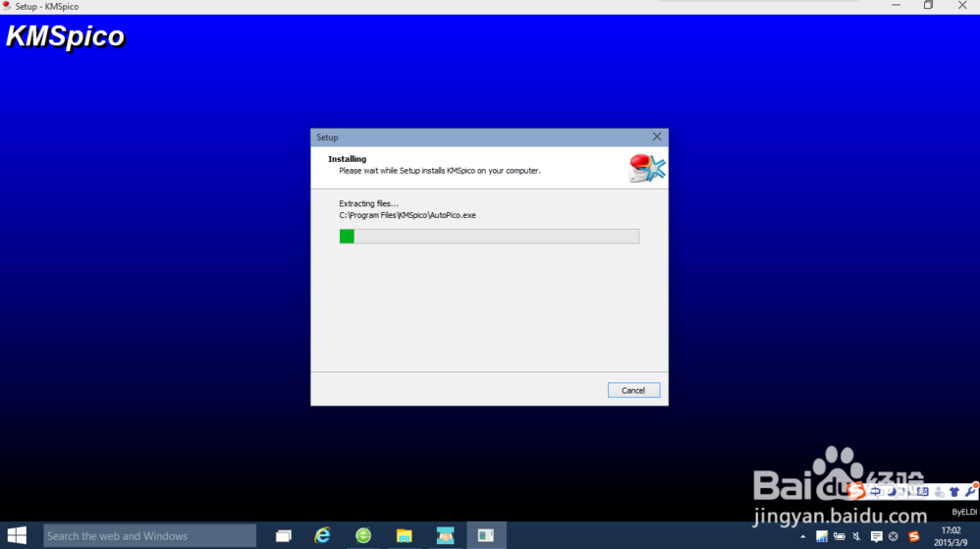Open the soft keyboard icon on the IME bar
The width and height of the screenshot is (980, 549).
[x=922, y=491]
